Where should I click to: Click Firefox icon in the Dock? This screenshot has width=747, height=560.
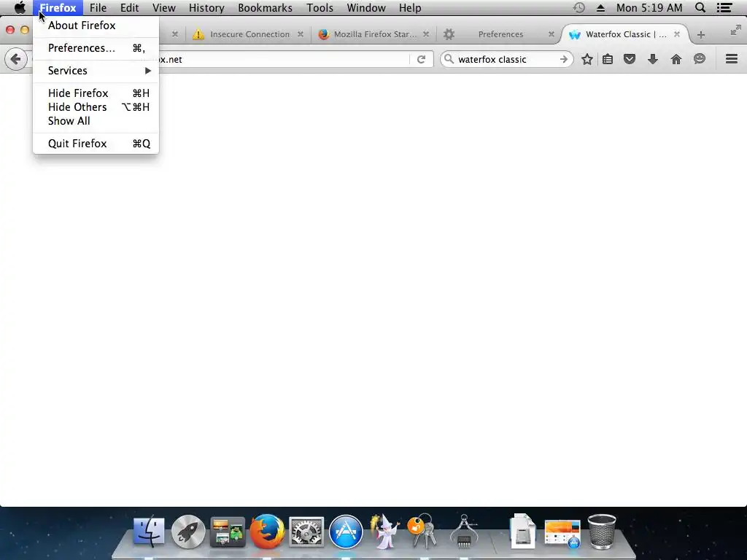[x=267, y=532]
